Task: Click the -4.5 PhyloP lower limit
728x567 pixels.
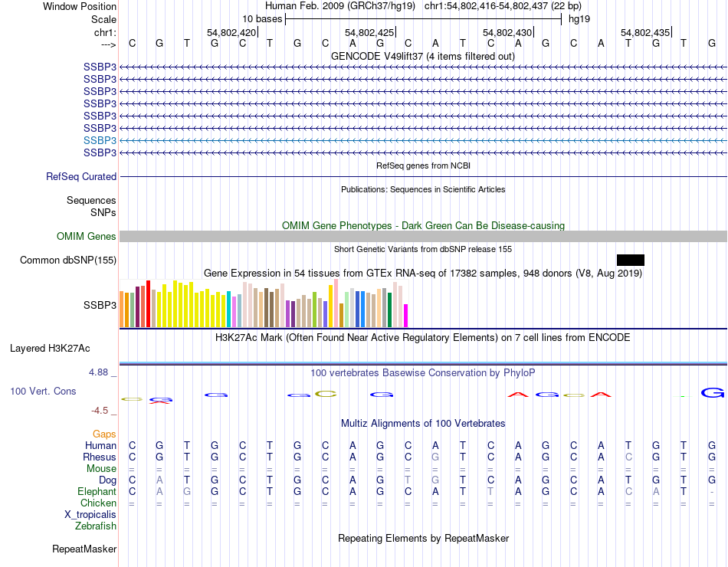Action: tap(100, 411)
